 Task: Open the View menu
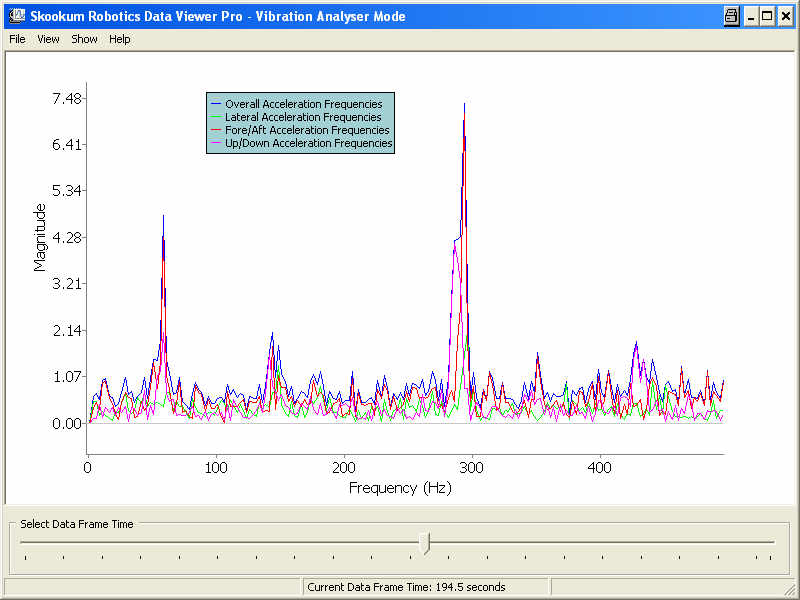tap(48, 39)
